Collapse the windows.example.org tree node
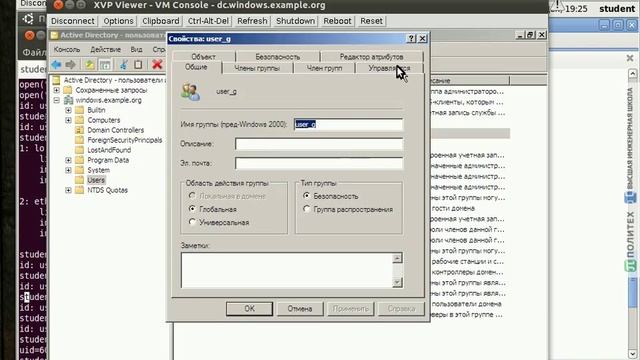Image resolution: width=640 pixels, height=360 pixels. tap(57, 100)
